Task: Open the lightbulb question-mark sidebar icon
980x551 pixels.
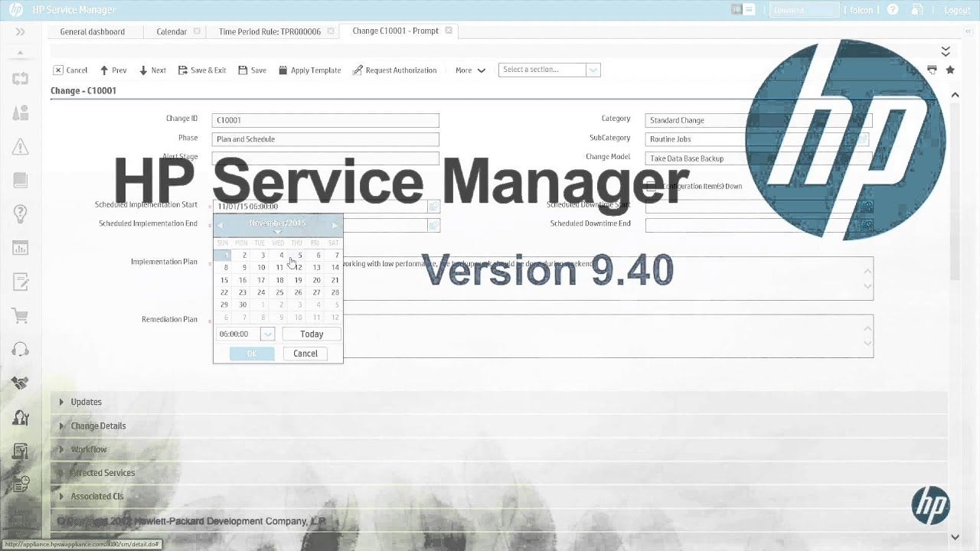Action: (20, 214)
